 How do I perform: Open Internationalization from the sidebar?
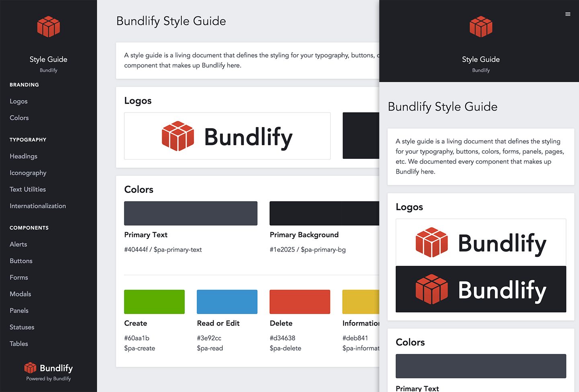tap(38, 206)
